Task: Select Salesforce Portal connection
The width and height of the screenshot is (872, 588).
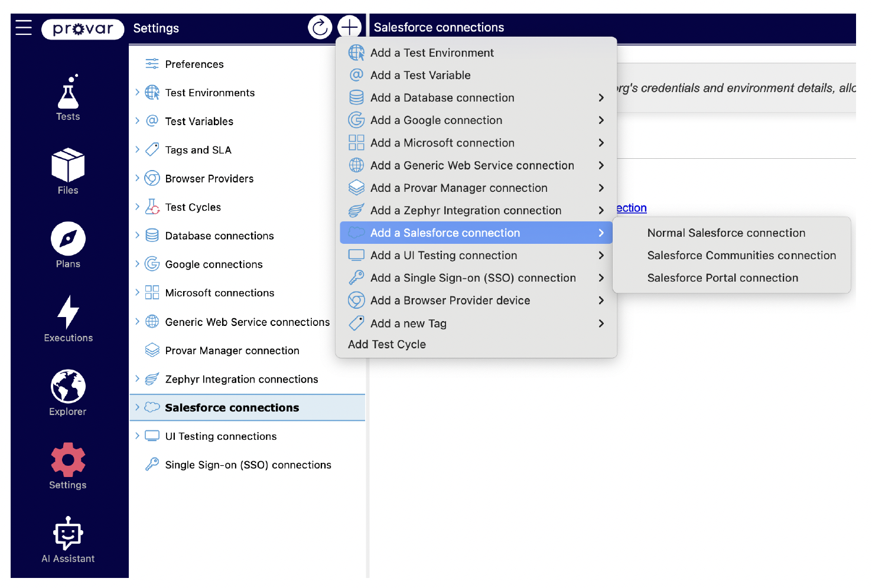Action: (731, 277)
